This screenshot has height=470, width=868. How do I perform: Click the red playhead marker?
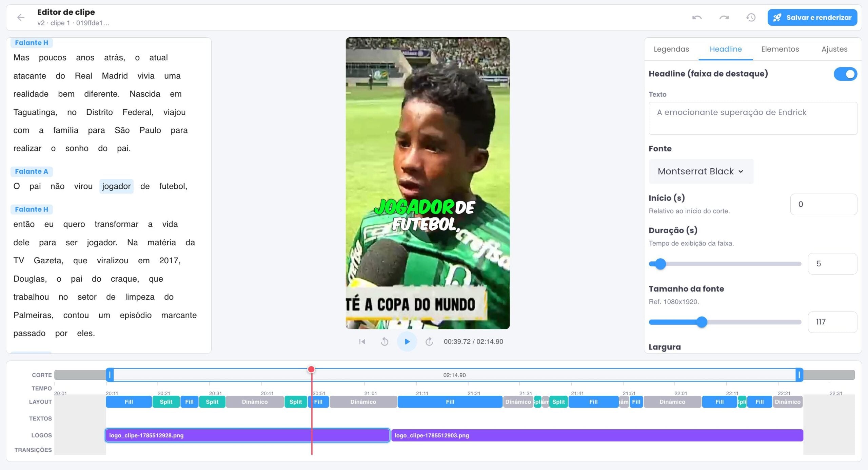pyautogui.click(x=311, y=369)
